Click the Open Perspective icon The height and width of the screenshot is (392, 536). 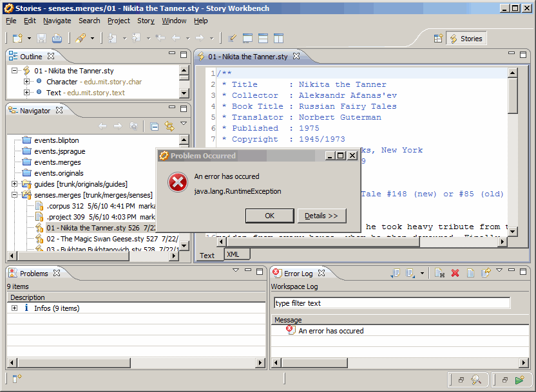[438, 39]
